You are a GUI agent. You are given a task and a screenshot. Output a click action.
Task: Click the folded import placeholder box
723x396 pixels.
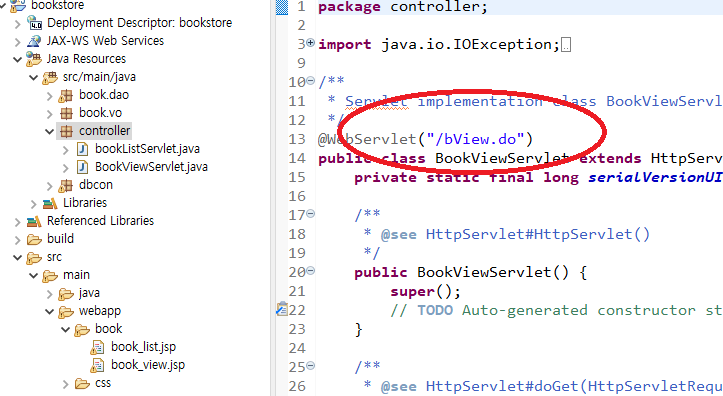[x=566, y=45]
